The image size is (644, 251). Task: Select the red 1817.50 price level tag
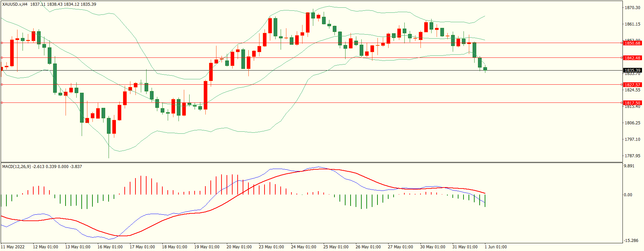click(632, 103)
